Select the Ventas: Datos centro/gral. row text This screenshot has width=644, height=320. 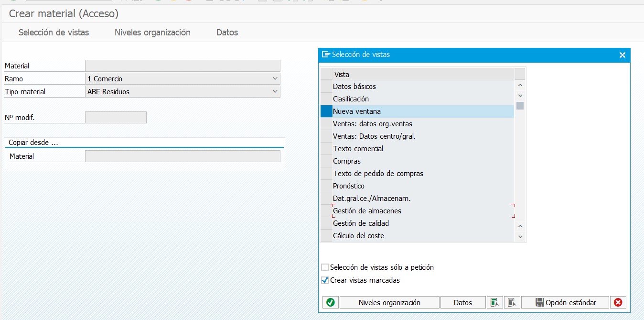[374, 136]
